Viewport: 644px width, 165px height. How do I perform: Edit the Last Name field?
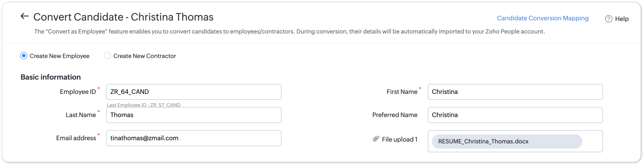click(x=194, y=115)
